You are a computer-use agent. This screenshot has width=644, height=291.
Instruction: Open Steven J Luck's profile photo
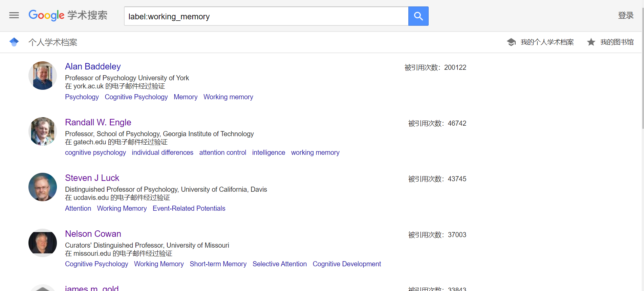point(43,187)
